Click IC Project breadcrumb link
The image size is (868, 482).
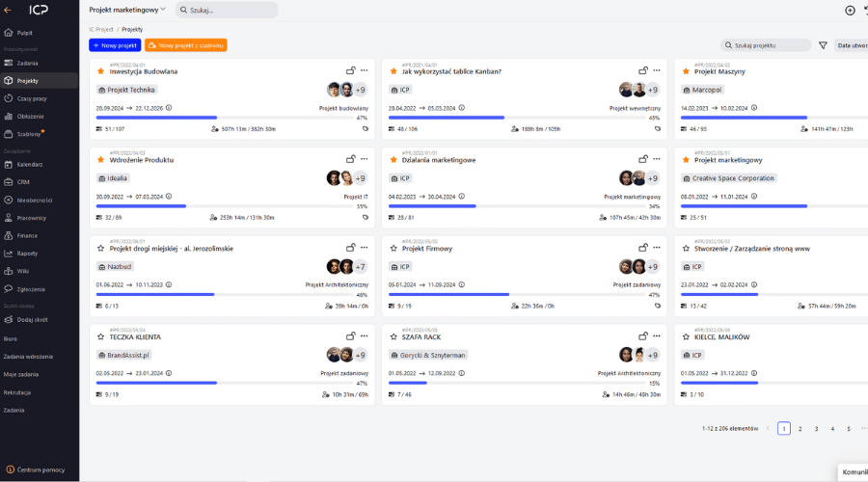coord(100,29)
